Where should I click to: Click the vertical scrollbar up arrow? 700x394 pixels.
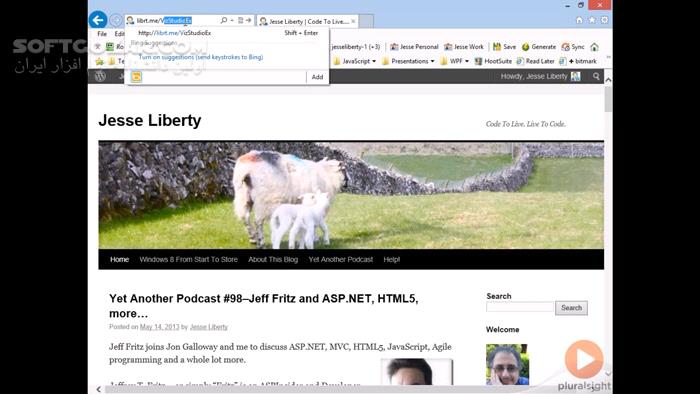608,79
